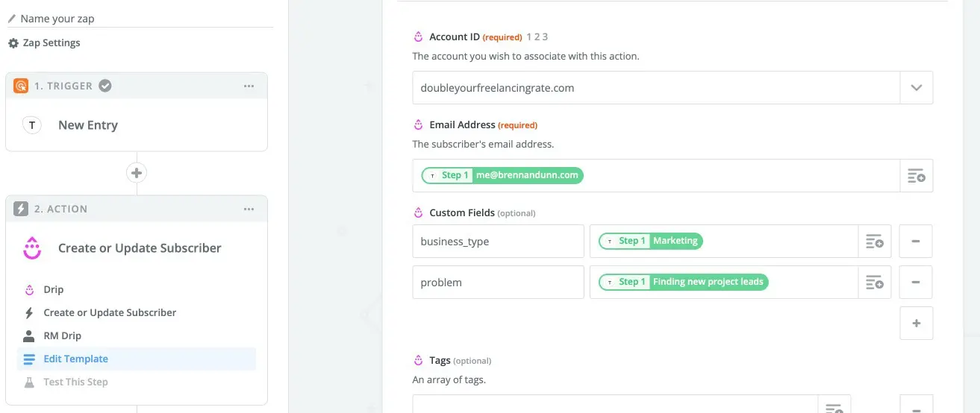Remove the business_type custom field row
Image resolution: width=980 pixels, height=413 pixels.
click(x=916, y=242)
